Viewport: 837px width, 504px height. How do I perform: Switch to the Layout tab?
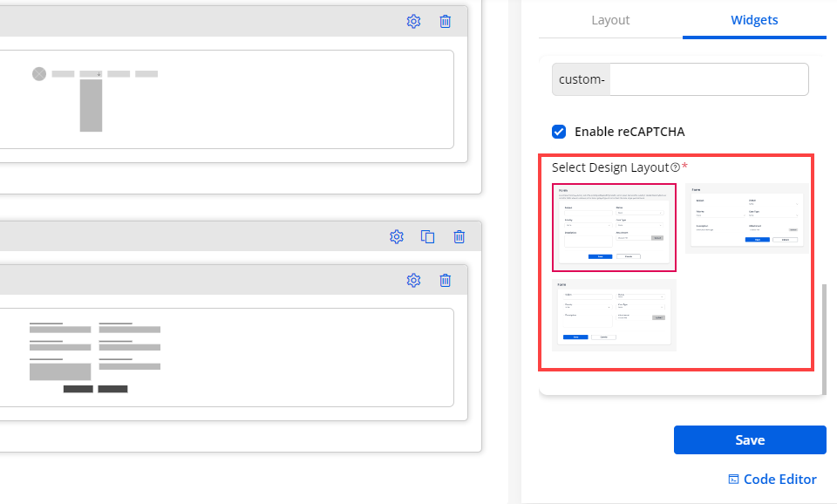610,20
